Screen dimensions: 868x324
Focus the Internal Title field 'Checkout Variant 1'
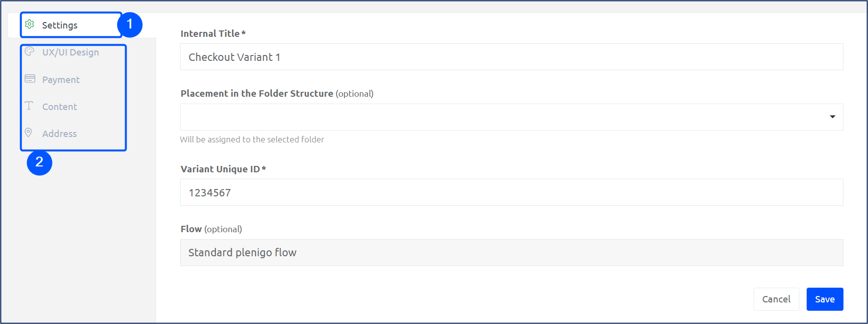pos(511,57)
